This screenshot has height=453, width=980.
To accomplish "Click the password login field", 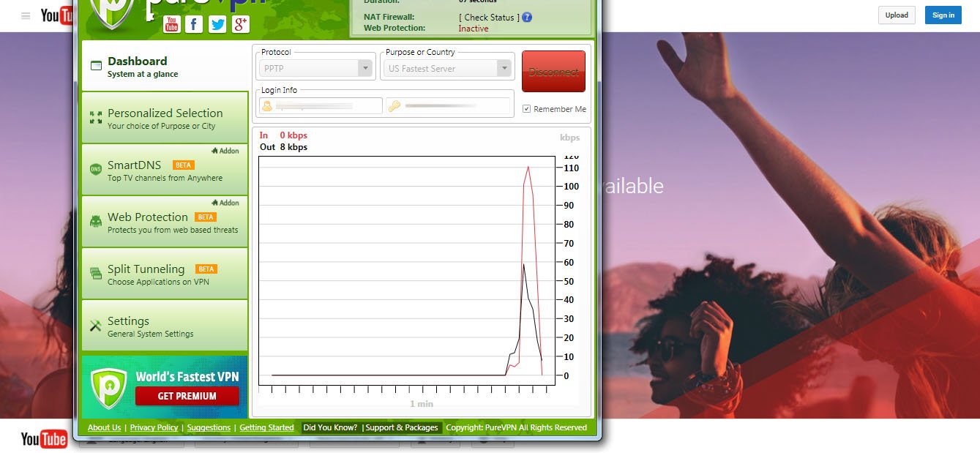I will point(448,106).
